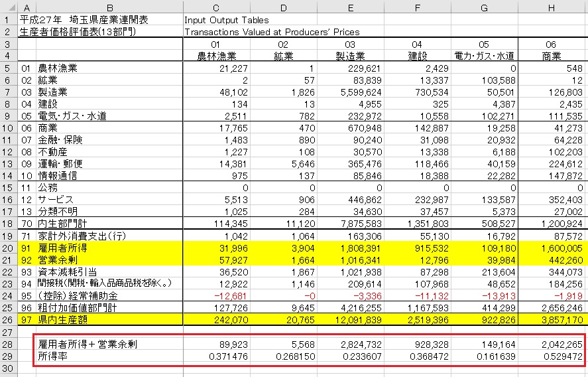Click row label サービス

(x=56, y=199)
